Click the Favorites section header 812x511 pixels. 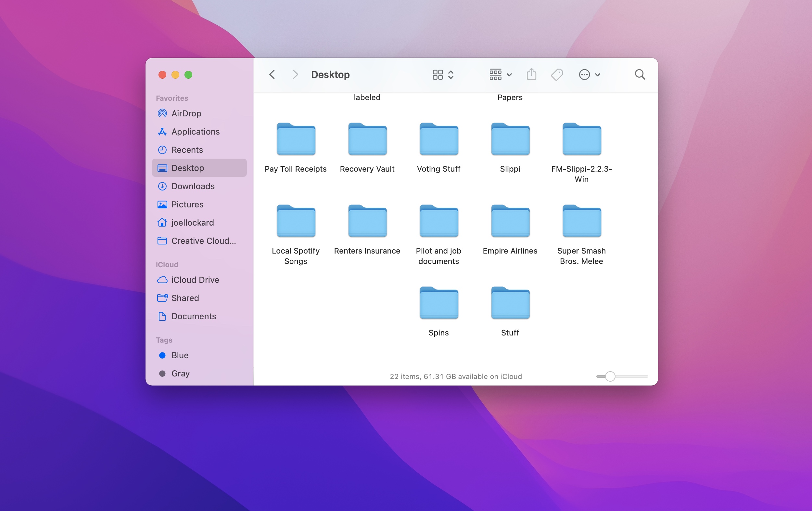[x=172, y=98]
